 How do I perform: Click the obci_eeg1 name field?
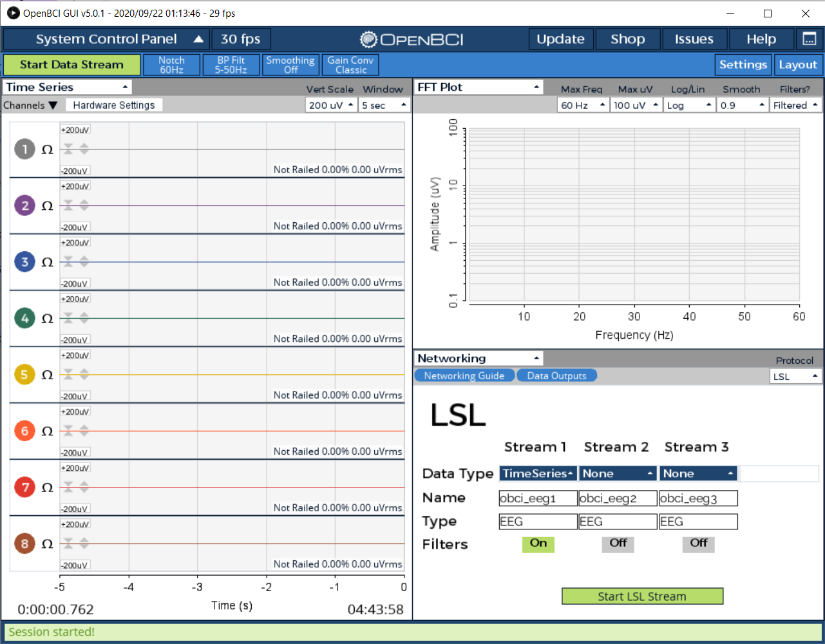538,498
